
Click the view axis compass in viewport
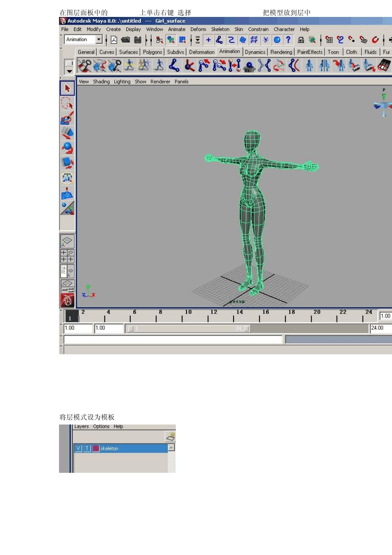(384, 103)
